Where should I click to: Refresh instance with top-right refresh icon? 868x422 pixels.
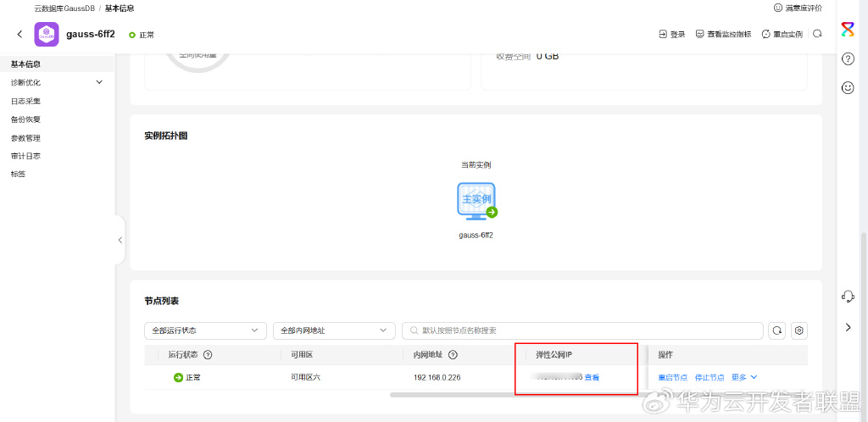pyautogui.click(x=817, y=34)
